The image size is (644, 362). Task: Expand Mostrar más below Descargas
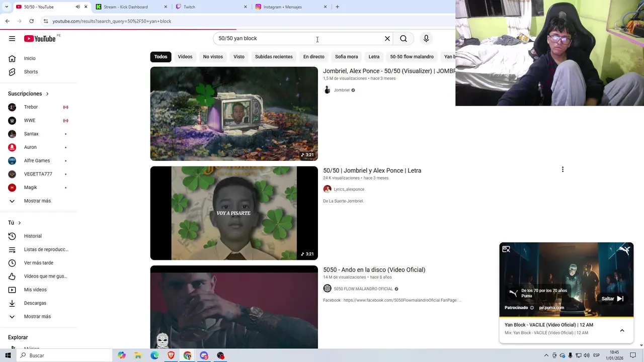point(38,317)
